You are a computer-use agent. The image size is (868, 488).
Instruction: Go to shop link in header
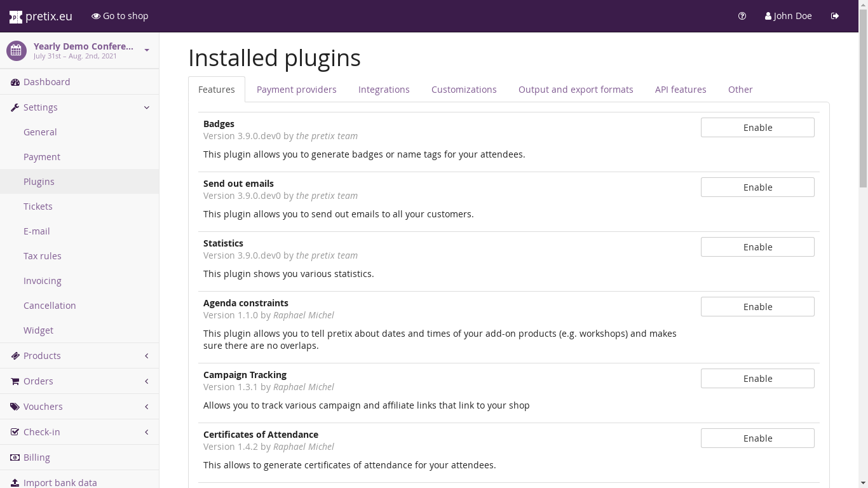(120, 16)
